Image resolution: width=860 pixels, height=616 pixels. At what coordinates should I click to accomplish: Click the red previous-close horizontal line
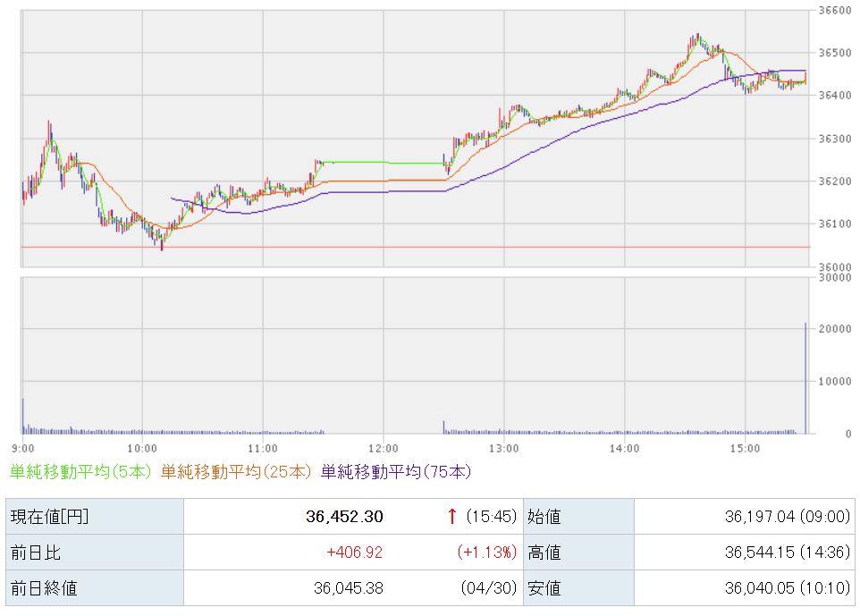tap(415, 248)
